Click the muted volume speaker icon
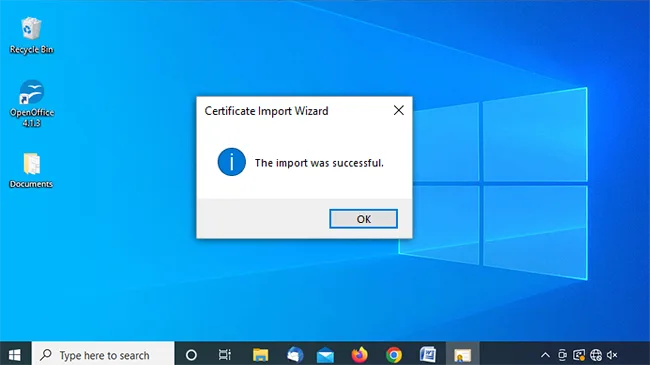650x365 pixels. coord(612,355)
